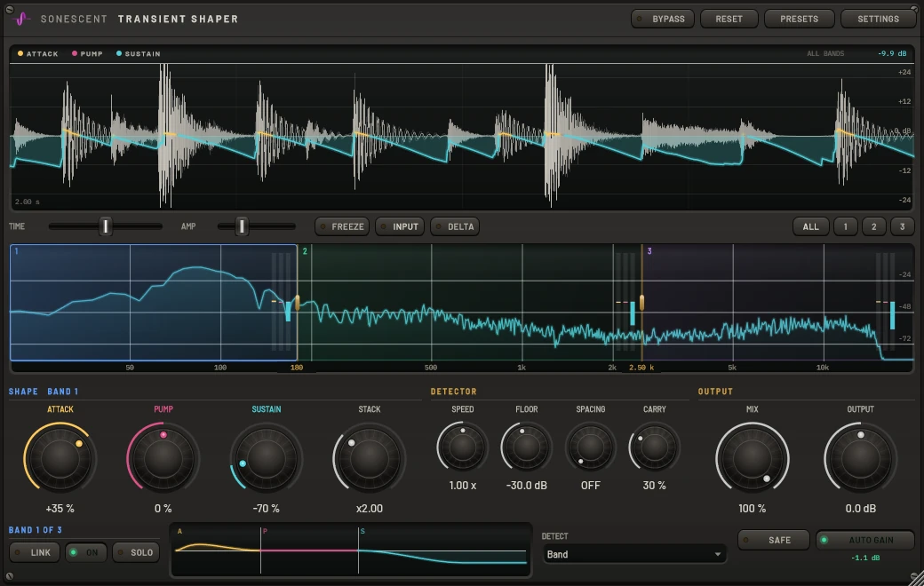Screen dimensions: 924x586
Task: Click the detector SPACING knob
Action: click(591, 447)
